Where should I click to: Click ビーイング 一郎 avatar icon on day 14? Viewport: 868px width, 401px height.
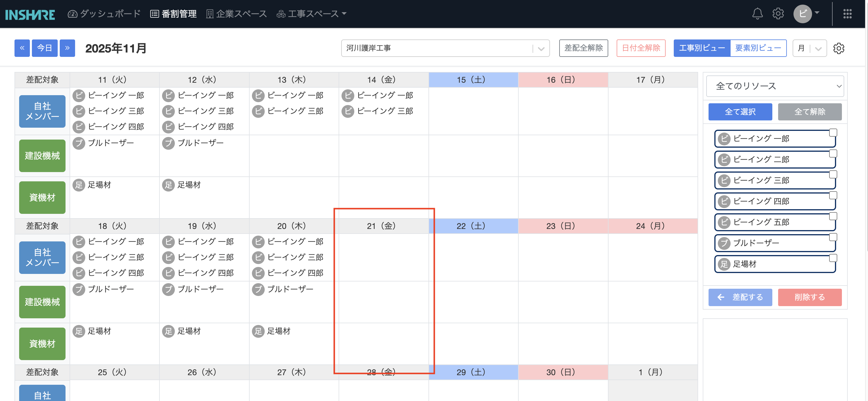click(x=348, y=95)
